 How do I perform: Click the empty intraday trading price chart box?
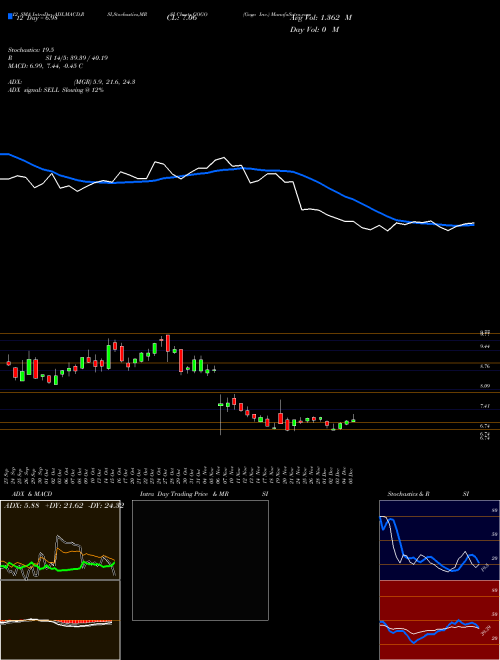pos(200,560)
